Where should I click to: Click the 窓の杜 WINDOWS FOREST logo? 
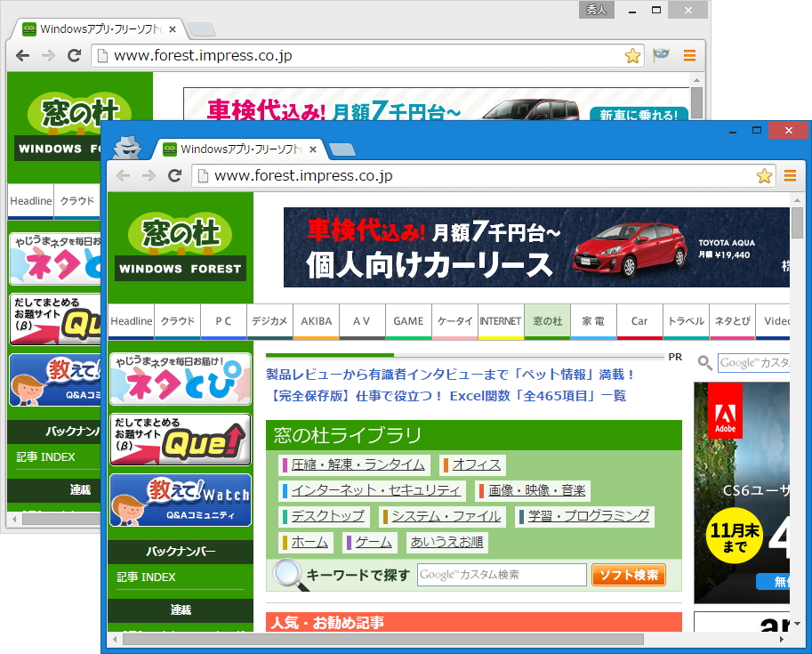coord(180,247)
